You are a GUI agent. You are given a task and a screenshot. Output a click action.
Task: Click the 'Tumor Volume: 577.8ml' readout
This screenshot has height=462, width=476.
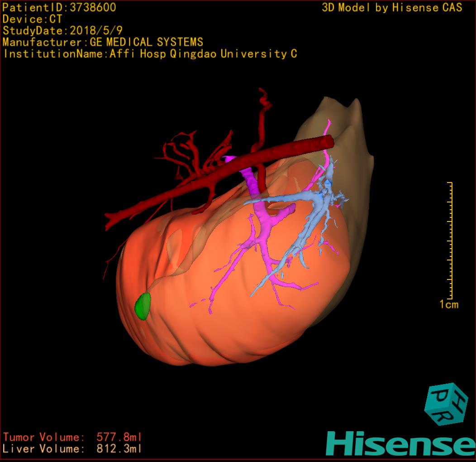click(x=72, y=437)
